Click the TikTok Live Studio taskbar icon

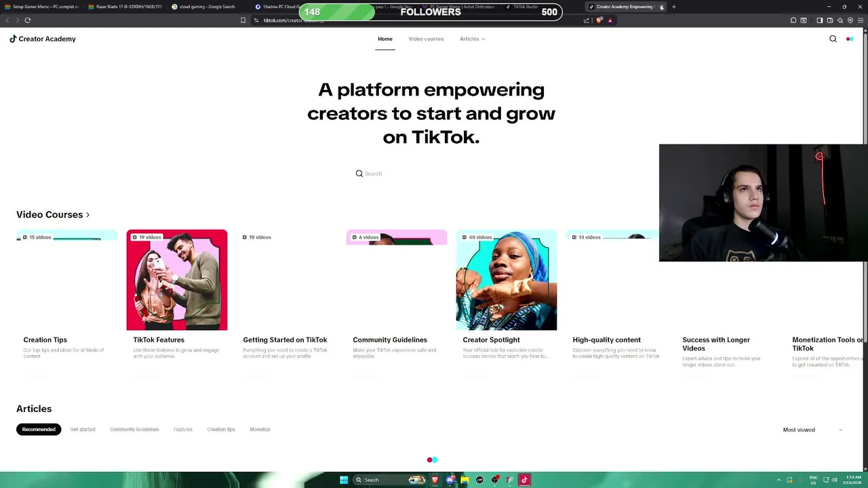[524, 480]
